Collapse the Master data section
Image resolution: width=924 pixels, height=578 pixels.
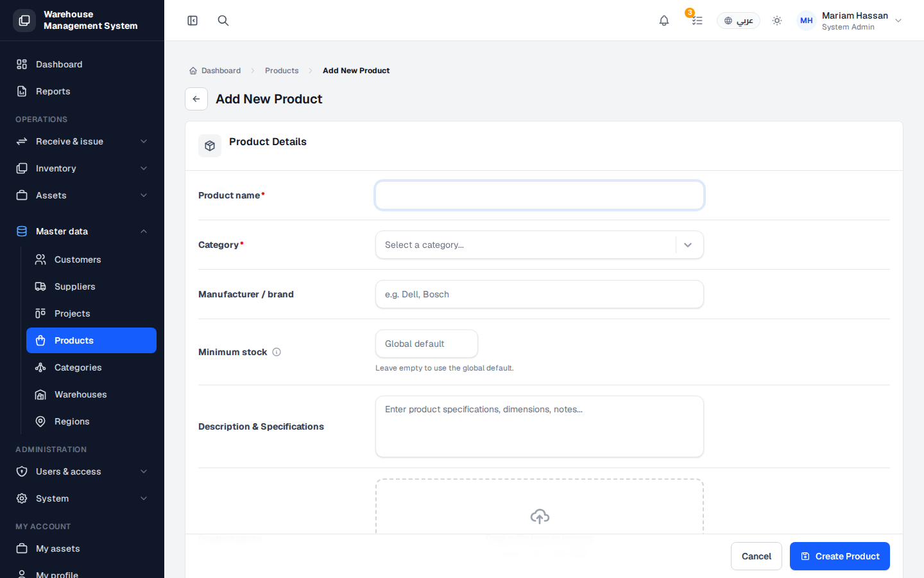82,231
